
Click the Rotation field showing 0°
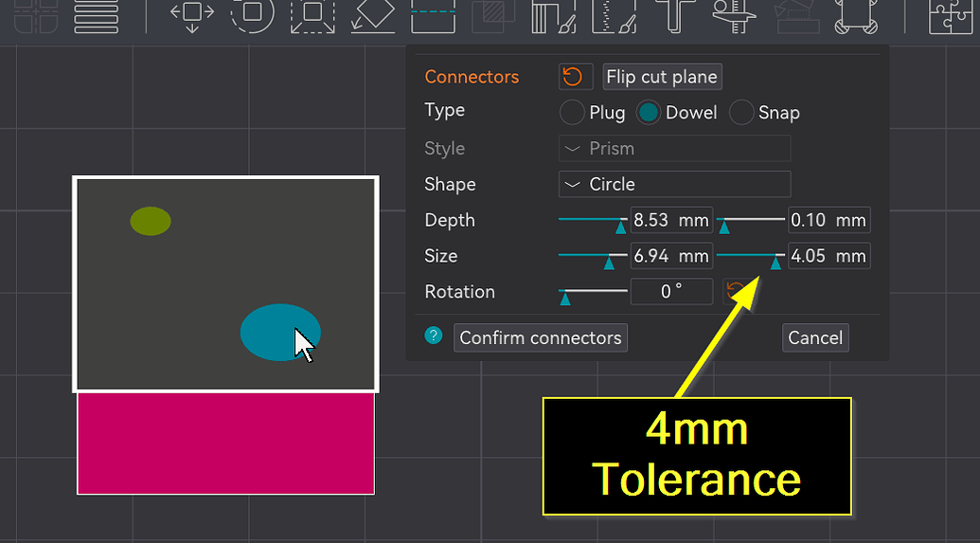click(671, 292)
